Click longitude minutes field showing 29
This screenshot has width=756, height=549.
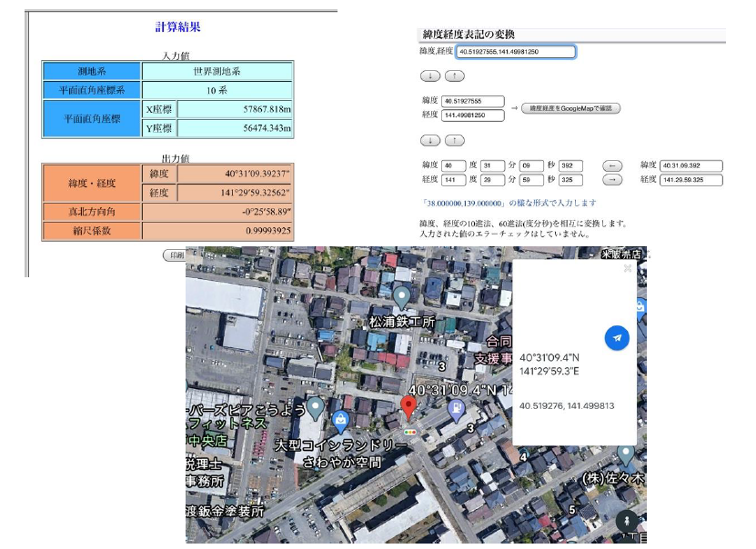492,180
